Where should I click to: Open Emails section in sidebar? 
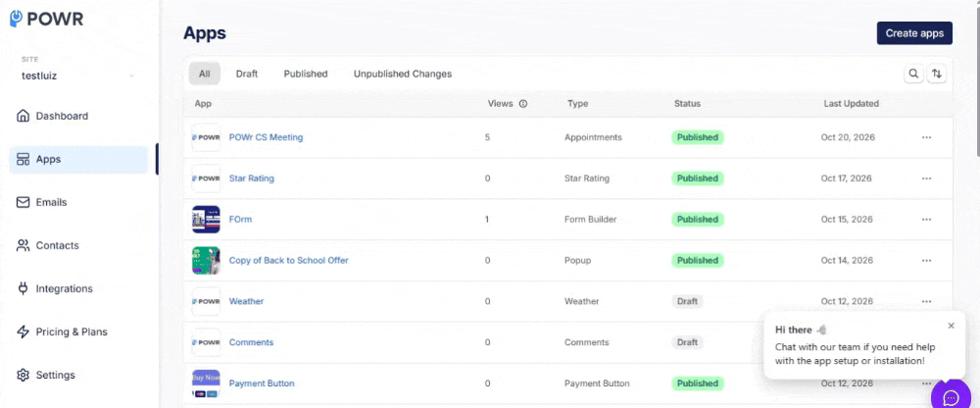tap(78, 202)
